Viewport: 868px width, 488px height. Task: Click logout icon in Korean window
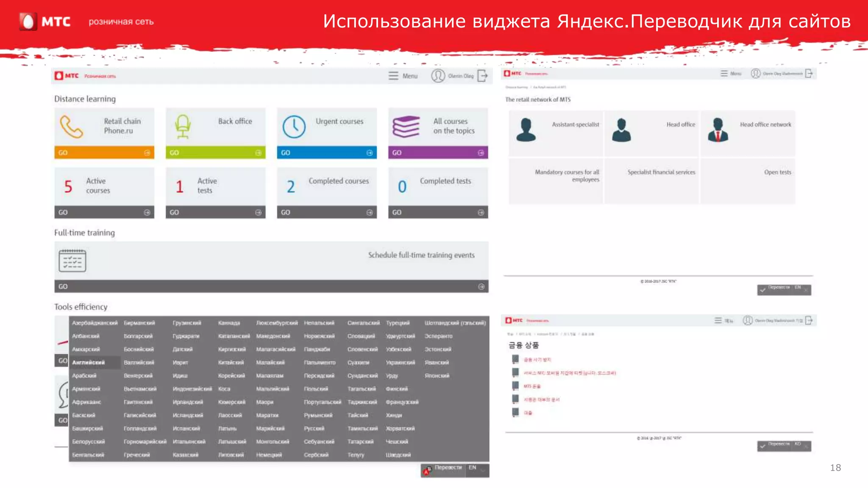coord(809,320)
